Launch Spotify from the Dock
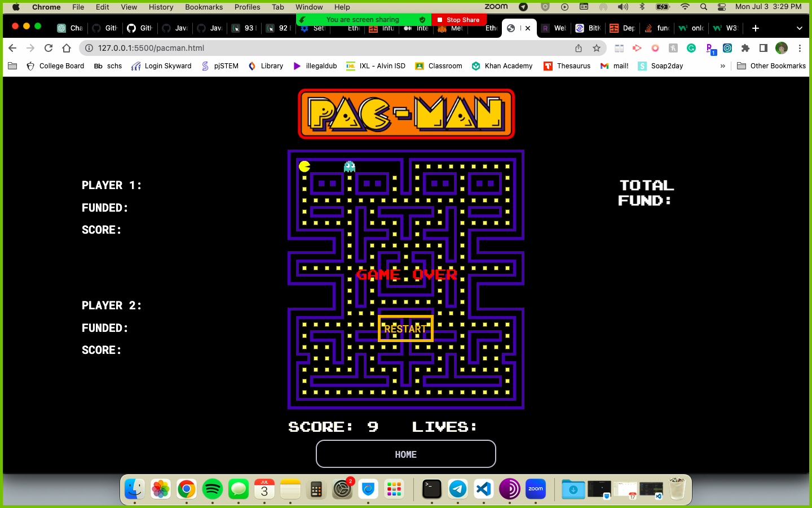Image resolution: width=812 pixels, height=508 pixels. [x=212, y=489]
